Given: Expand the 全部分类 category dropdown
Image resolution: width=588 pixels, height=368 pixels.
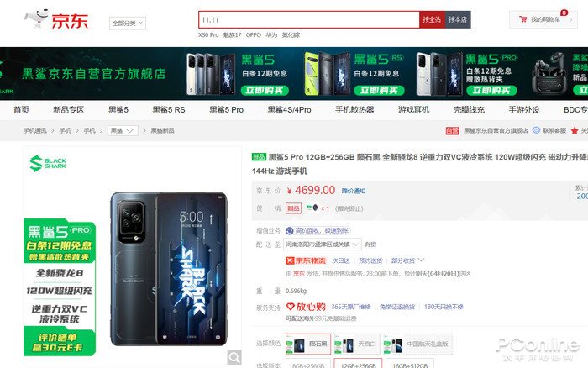Looking at the screenshot, I should coord(128,24).
